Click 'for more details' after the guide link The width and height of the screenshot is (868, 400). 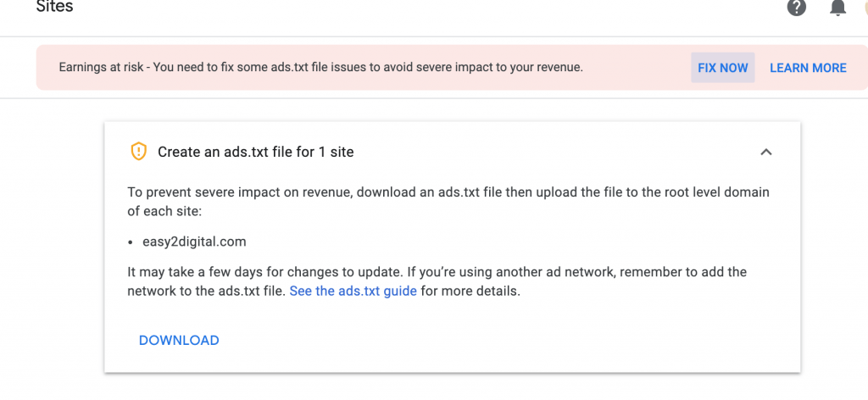tap(470, 291)
